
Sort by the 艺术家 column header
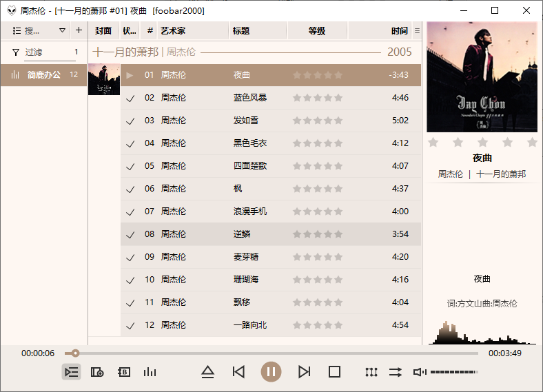point(193,31)
